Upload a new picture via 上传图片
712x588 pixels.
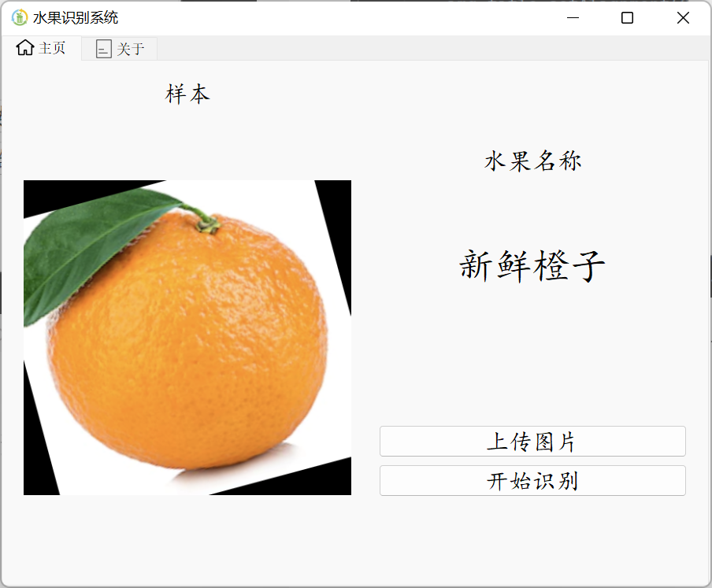[x=532, y=441]
